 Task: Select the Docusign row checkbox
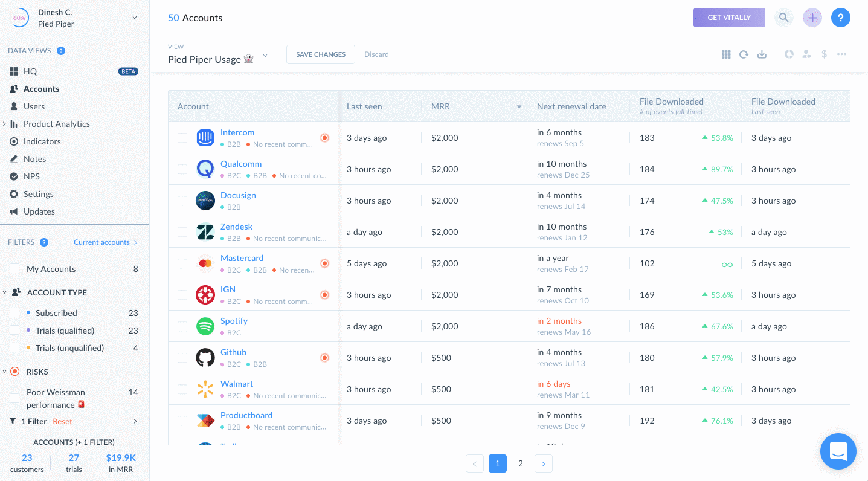pyautogui.click(x=182, y=201)
